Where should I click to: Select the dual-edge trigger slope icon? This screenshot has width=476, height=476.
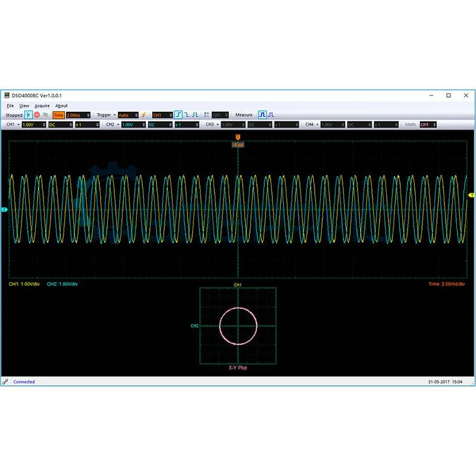[x=195, y=115]
